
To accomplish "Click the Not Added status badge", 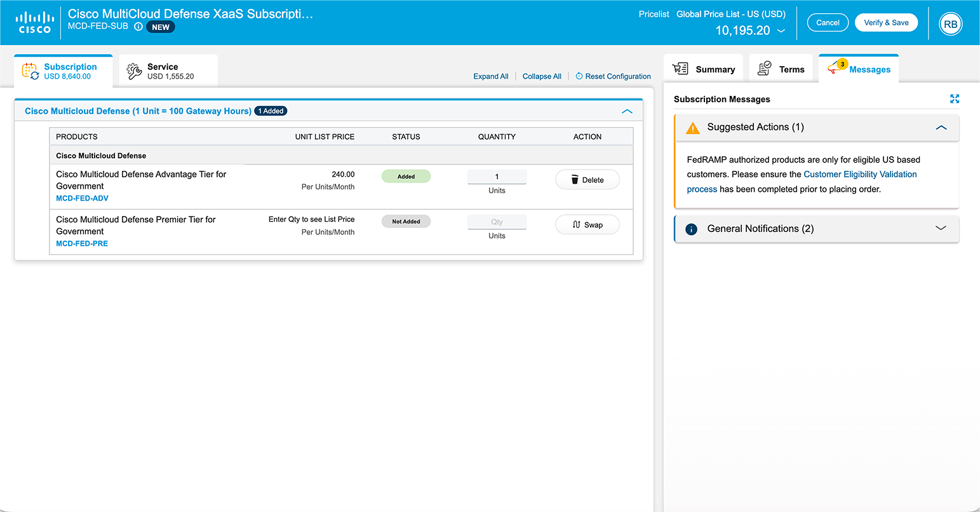I will click(x=406, y=222).
